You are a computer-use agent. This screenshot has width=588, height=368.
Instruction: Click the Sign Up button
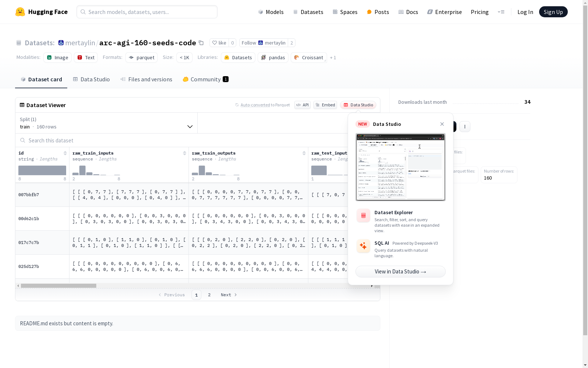553,12
